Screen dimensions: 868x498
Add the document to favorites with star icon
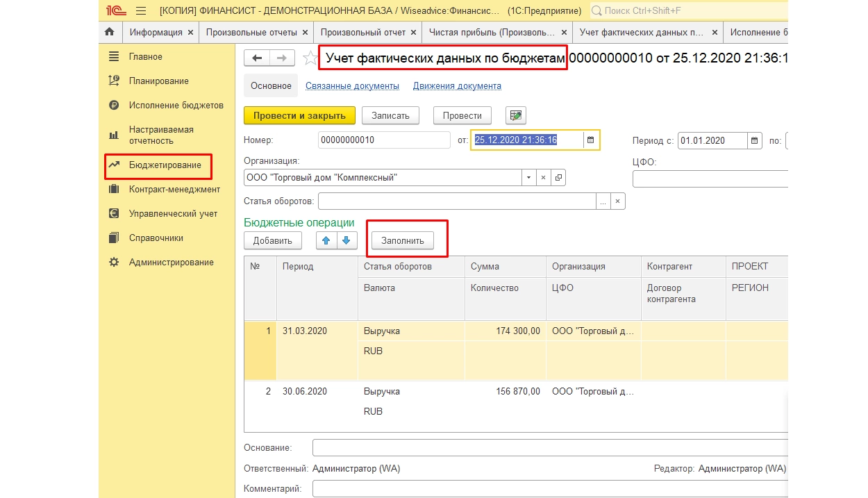point(310,58)
